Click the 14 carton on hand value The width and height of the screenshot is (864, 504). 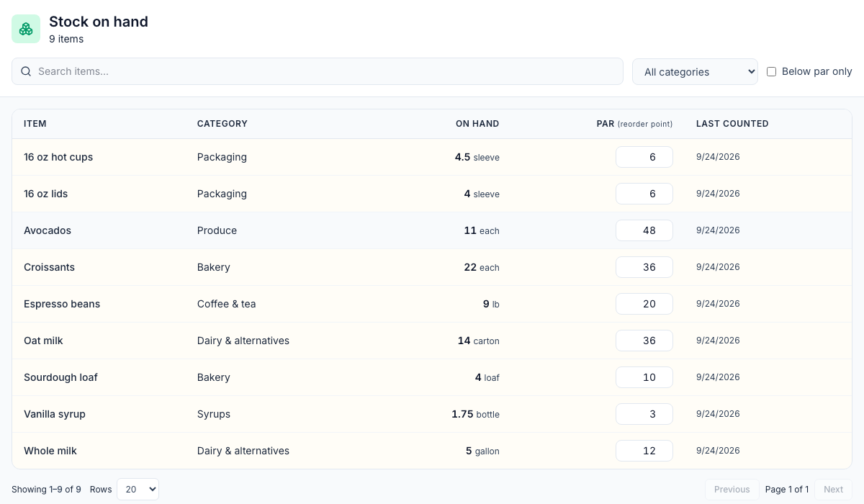[x=479, y=341]
